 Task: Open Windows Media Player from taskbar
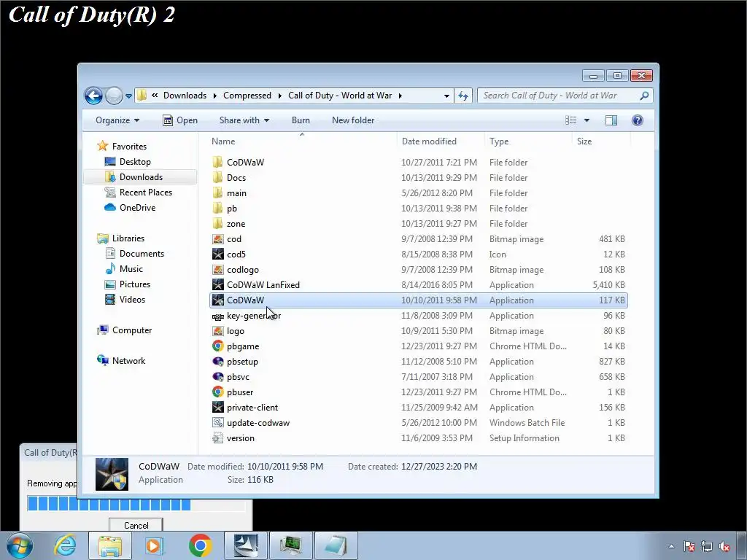click(x=154, y=545)
